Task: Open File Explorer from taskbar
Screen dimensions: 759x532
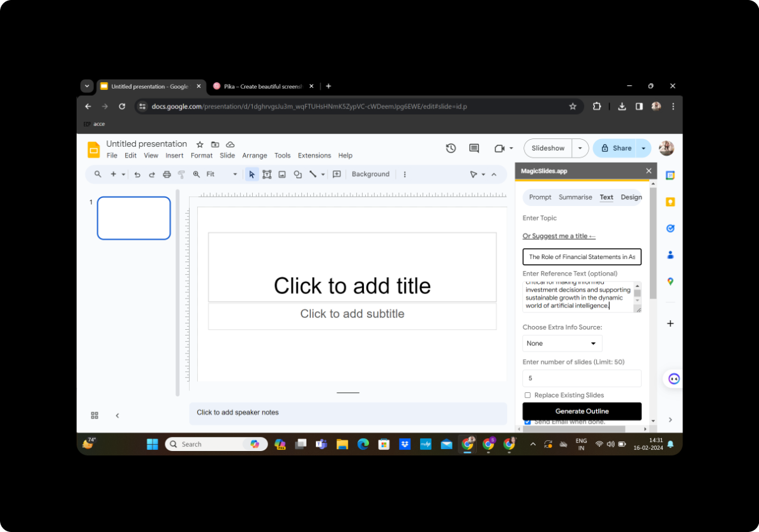Action: pos(342,444)
